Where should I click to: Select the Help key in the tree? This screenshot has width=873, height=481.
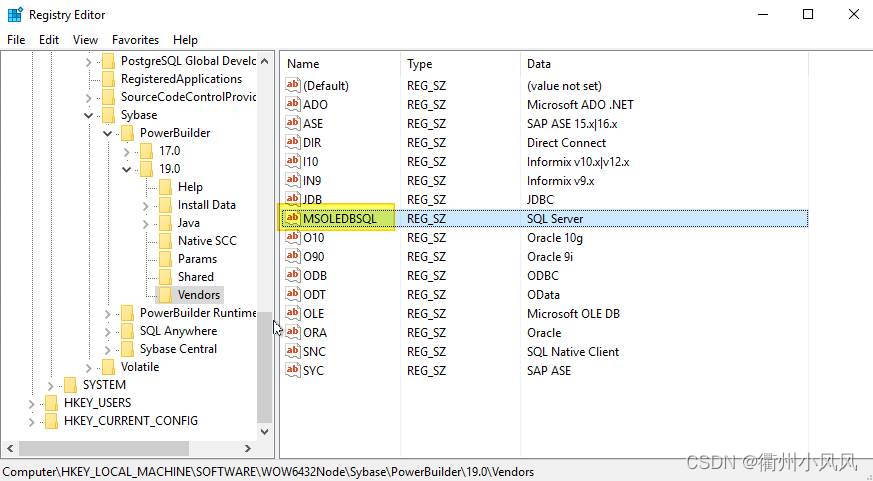[x=190, y=186]
